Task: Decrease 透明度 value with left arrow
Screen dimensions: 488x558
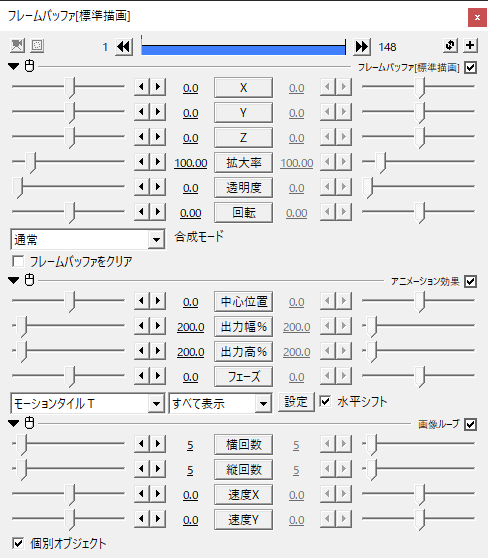Action: [x=142, y=187]
